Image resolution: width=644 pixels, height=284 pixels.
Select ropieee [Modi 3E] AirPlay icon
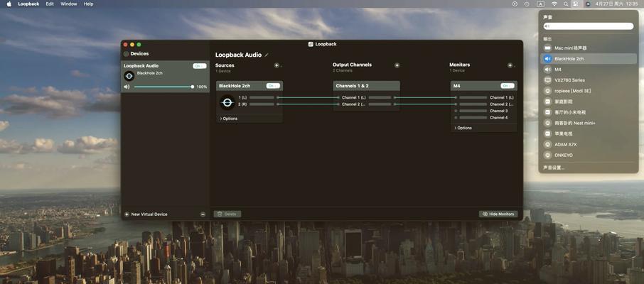547,91
